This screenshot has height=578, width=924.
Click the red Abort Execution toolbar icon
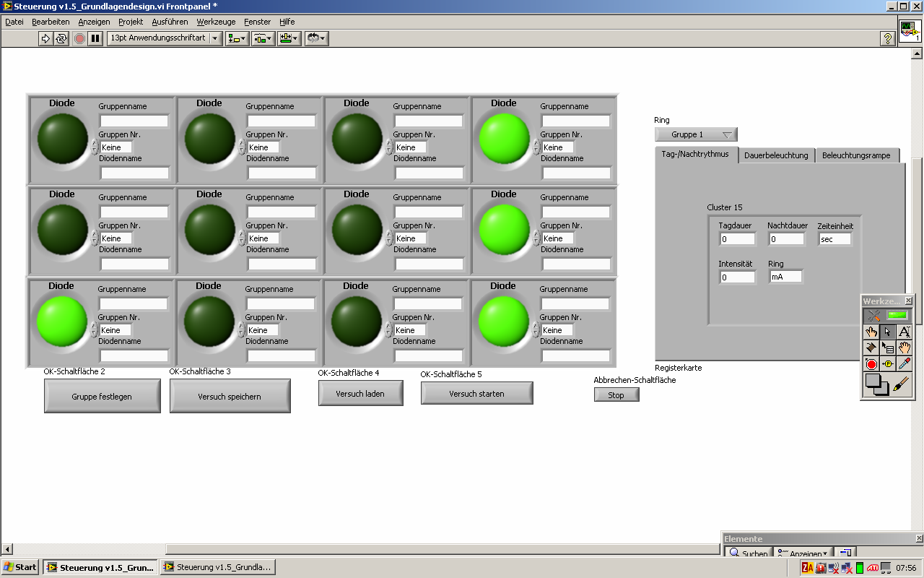(79, 38)
